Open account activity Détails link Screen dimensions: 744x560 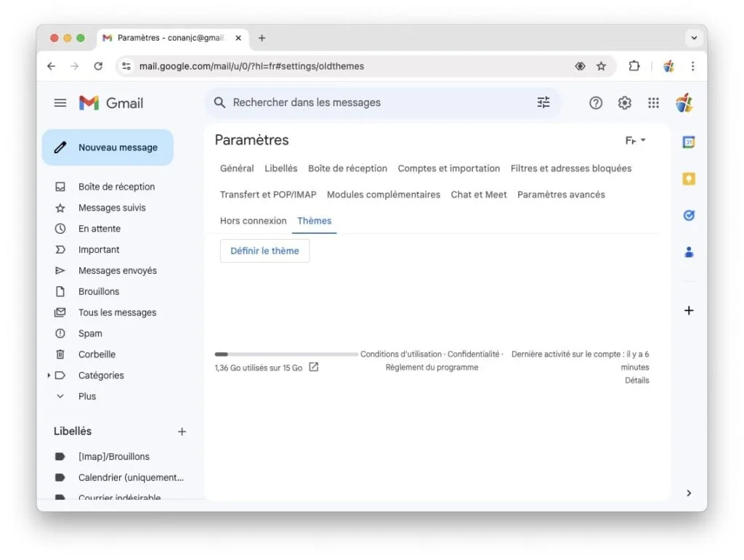[636, 381]
